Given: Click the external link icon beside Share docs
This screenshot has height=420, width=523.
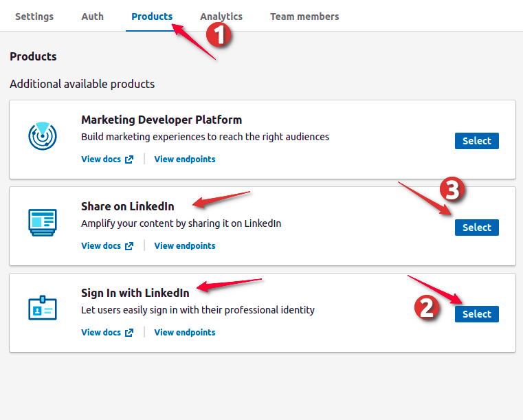Looking at the screenshot, I should click(129, 246).
